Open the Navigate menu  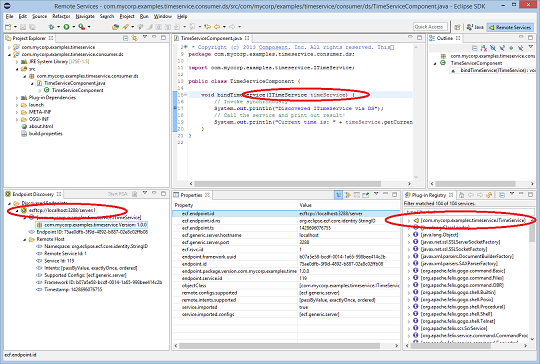click(85, 16)
